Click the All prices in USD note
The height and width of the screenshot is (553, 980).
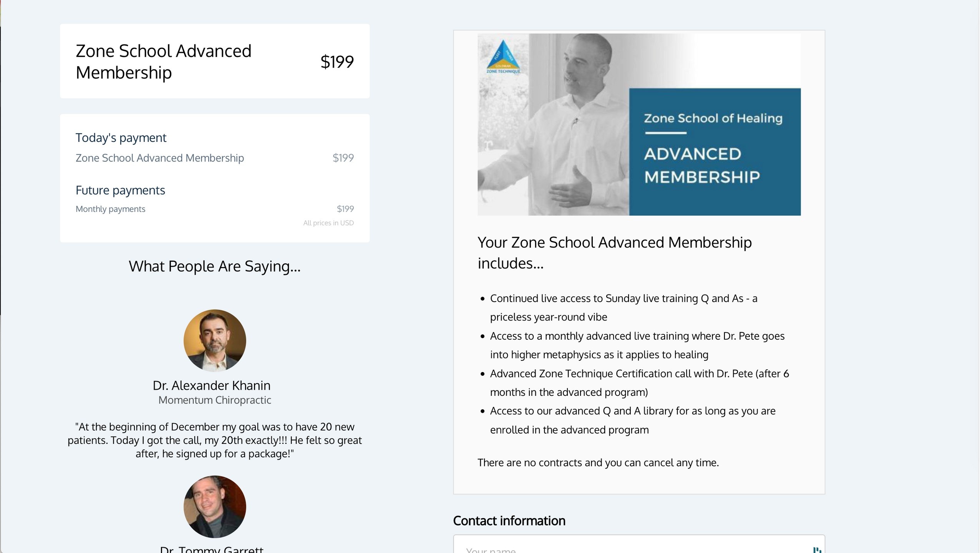328,223
